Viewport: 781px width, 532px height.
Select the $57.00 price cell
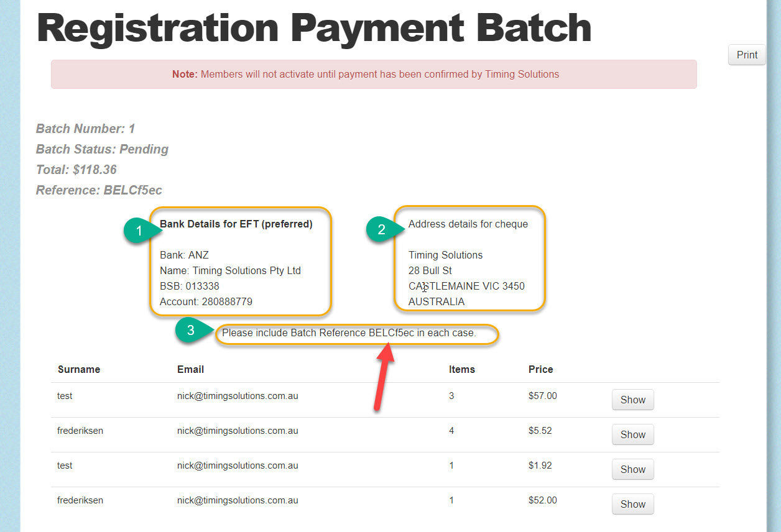coord(543,396)
